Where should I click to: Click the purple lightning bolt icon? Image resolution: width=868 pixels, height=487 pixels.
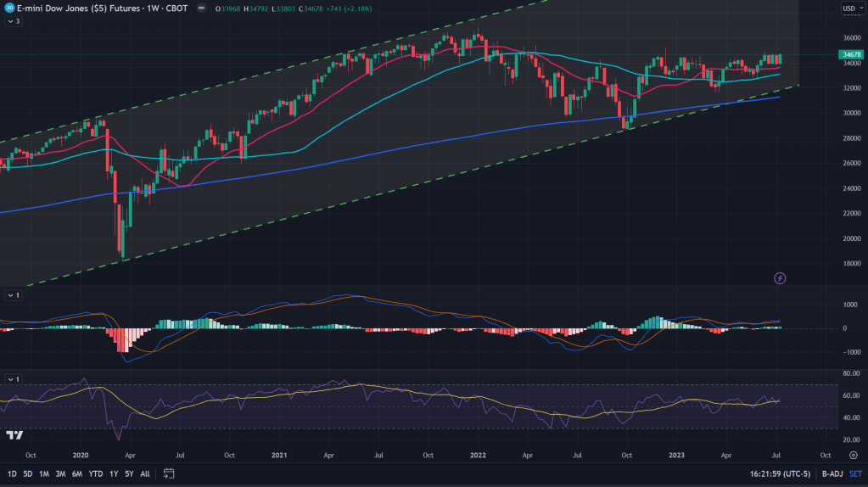(x=780, y=277)
